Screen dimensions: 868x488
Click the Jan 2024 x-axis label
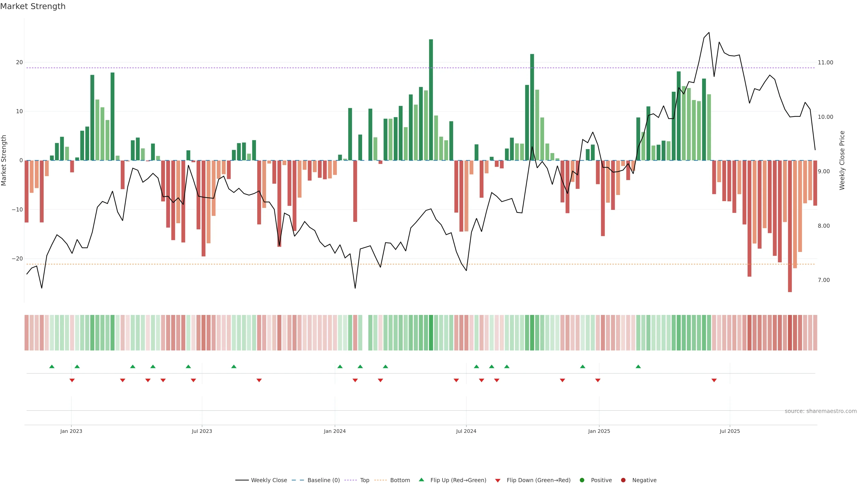[x=335, y=431]
